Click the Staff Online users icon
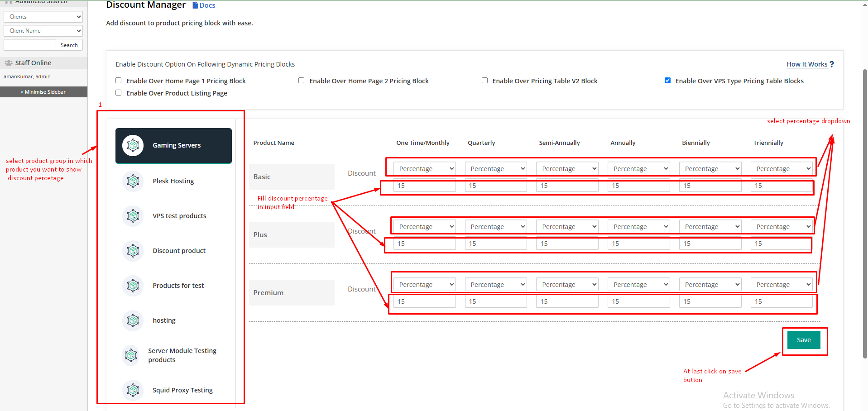The height and width of the screenshot is (411, 868). pos(9,63)
